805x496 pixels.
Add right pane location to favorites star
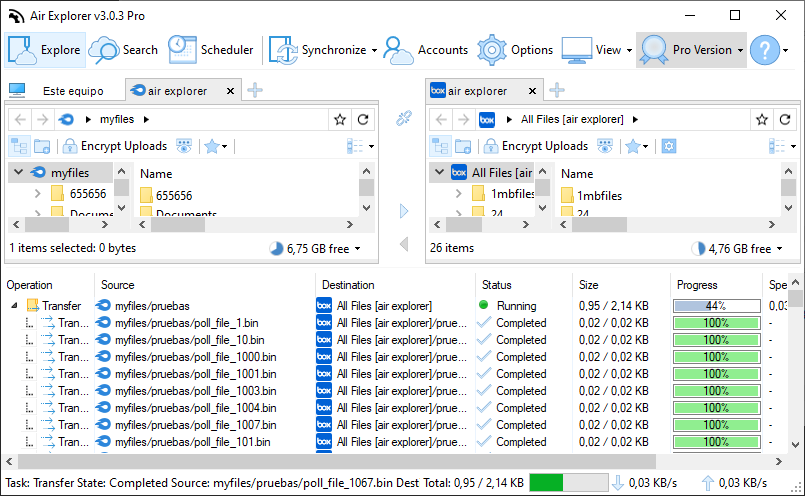pyautogui.click(x=762, y=120)
